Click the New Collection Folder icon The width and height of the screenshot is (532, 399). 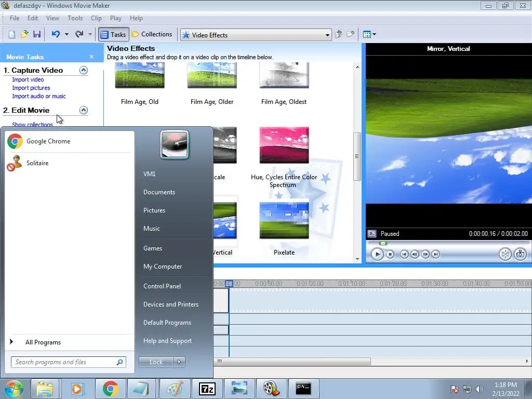coord(351,34)
